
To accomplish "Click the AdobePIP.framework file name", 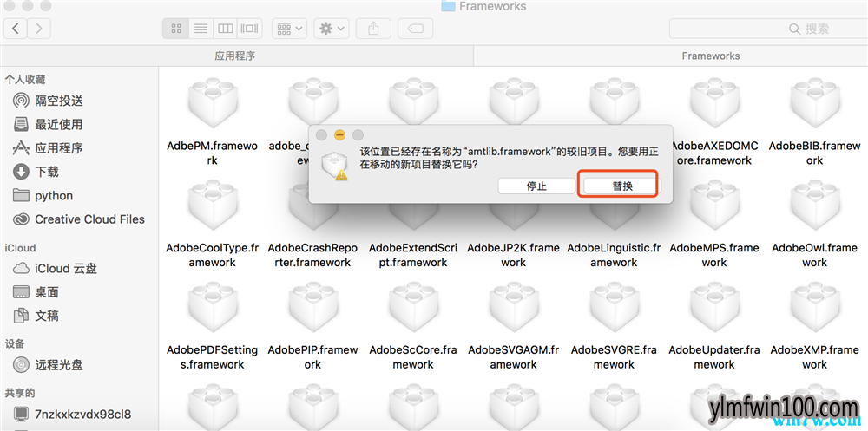I will [x=312, y=357].
